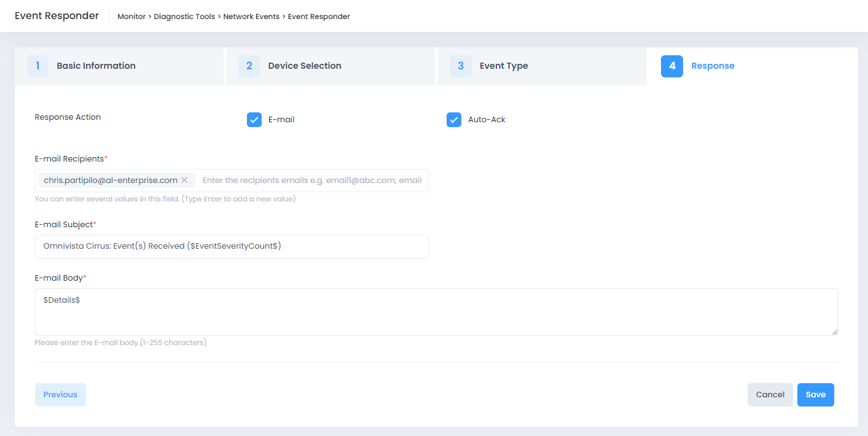The image size is (868, 436).
Task: Click into the E-mail Subject field
Action: (x=232, y=246)
